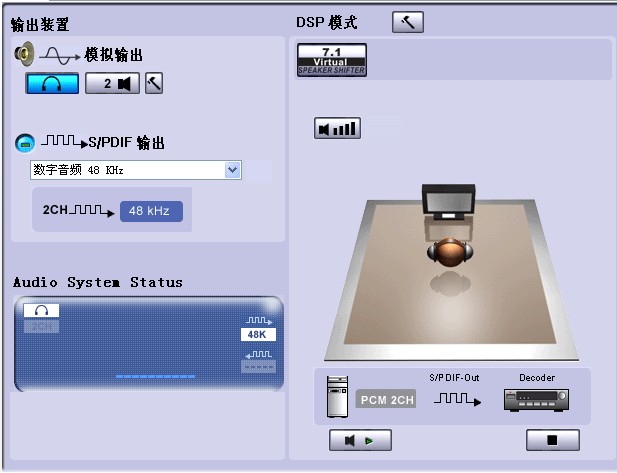The width and height of the screenshot is (617, 473).
Task: Click the 48 kHz sample rate button
Action: tap(151, 212)
